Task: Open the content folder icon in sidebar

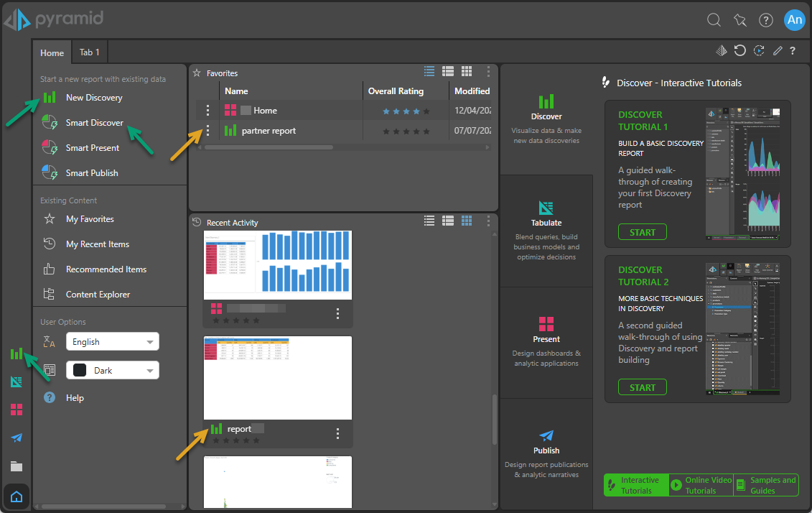Action: [x=17, y=466]
